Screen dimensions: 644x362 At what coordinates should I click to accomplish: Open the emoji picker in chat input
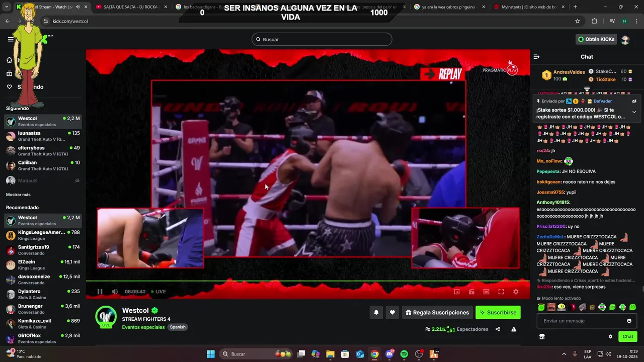point(629,321)
